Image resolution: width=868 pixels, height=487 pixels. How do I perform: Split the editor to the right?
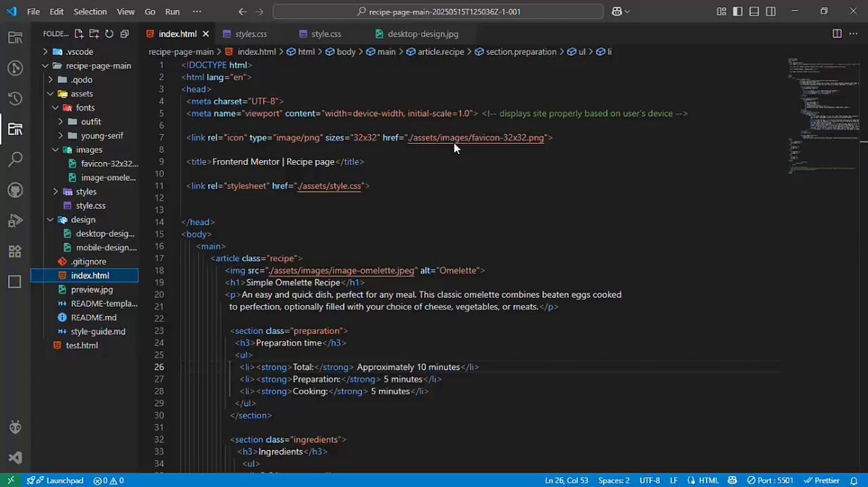[x=837, y=34]
